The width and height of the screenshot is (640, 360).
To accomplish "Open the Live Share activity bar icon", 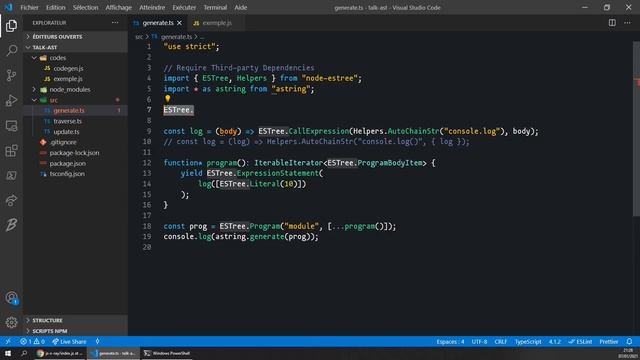I will (x=11, y=200).
